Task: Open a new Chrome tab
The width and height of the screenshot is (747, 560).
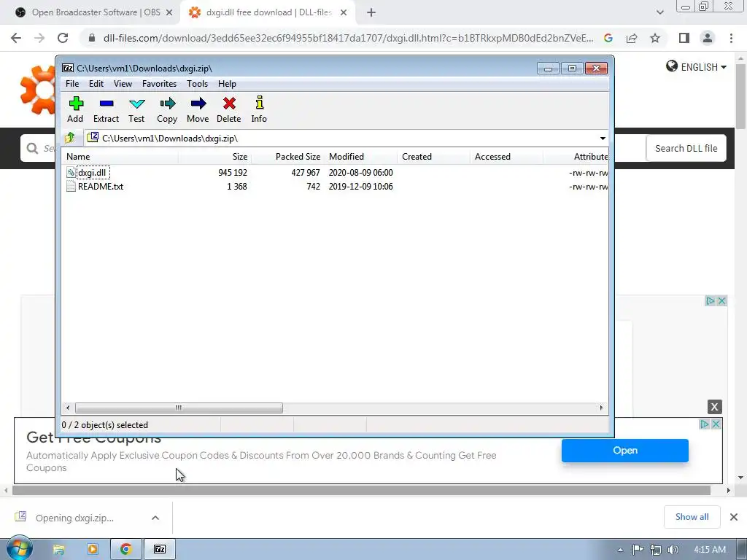Action: click(371, 13)
